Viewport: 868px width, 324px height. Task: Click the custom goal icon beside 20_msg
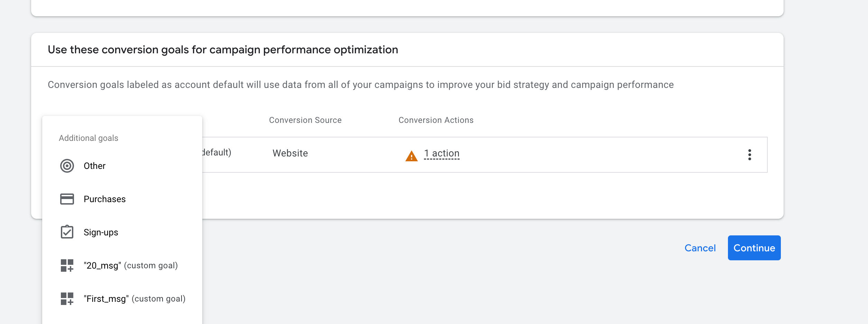[67, 265]
